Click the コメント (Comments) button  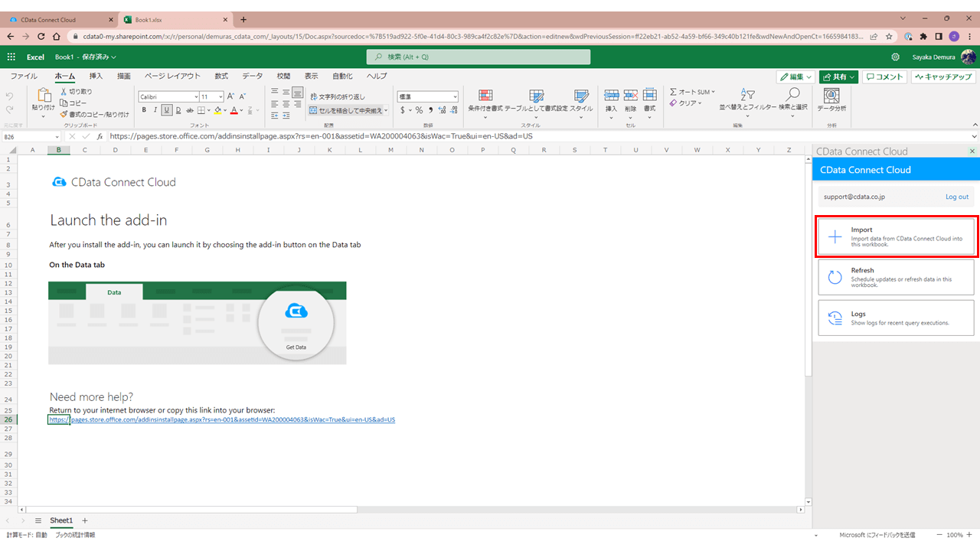pos(884,77)
